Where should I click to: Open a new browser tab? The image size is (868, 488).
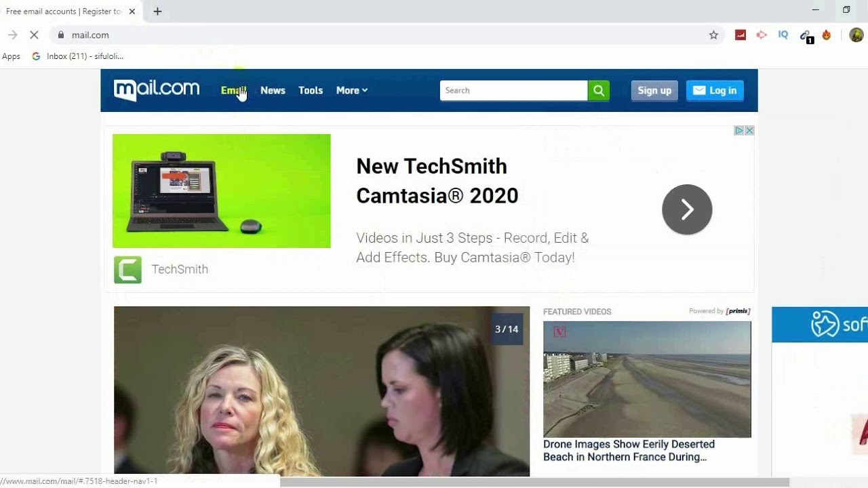[x=157, y=12]
